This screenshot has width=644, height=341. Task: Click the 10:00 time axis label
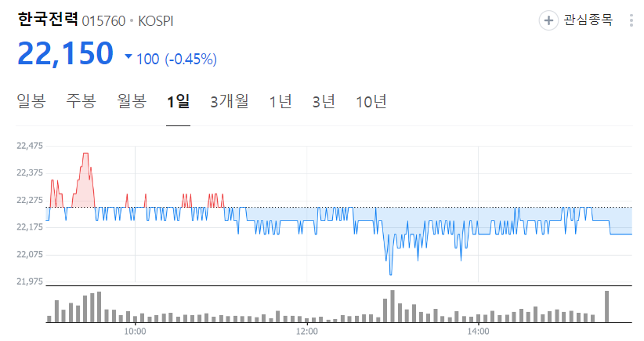click(x=135, y=331)
